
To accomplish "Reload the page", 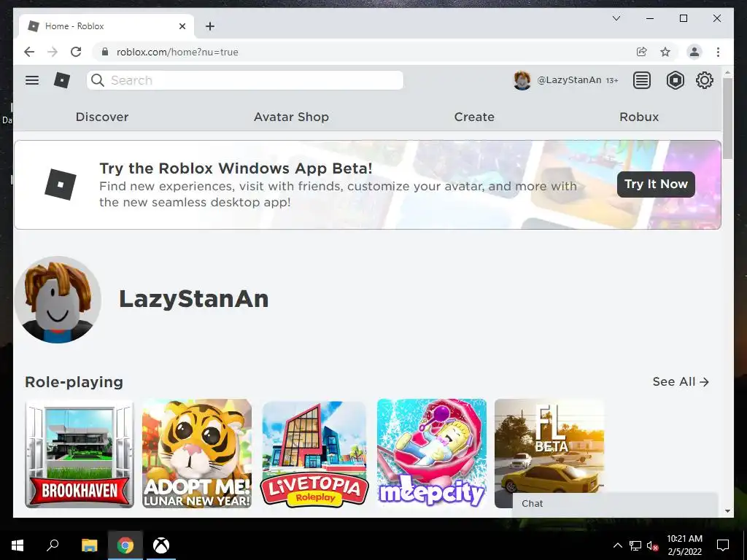I will (x=76, y=52).
